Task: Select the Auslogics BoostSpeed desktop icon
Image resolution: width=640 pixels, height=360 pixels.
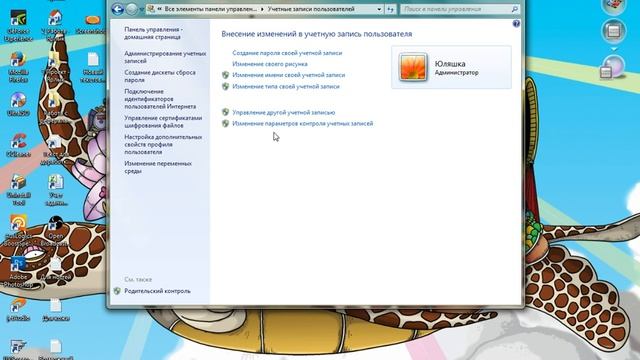Action: tap(18, 231)
